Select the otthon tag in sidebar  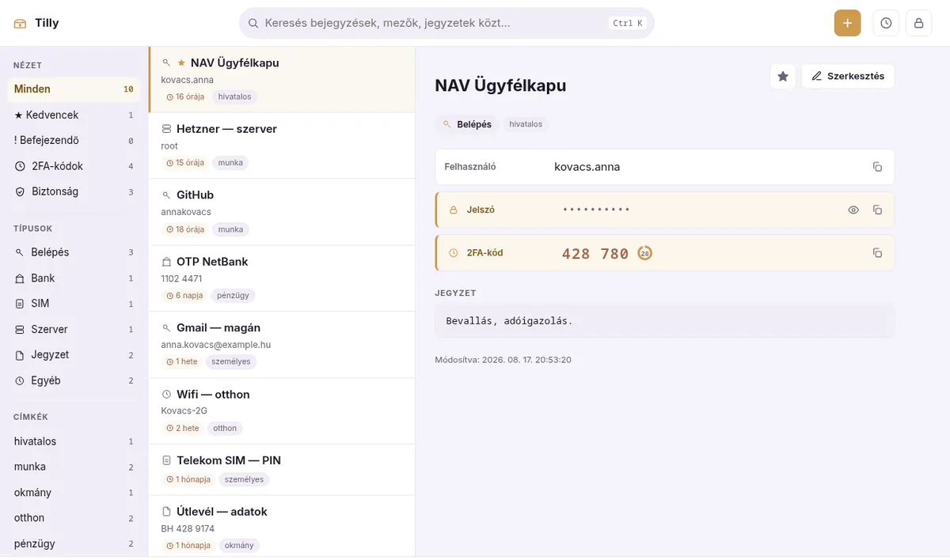[x=74, y=518]
